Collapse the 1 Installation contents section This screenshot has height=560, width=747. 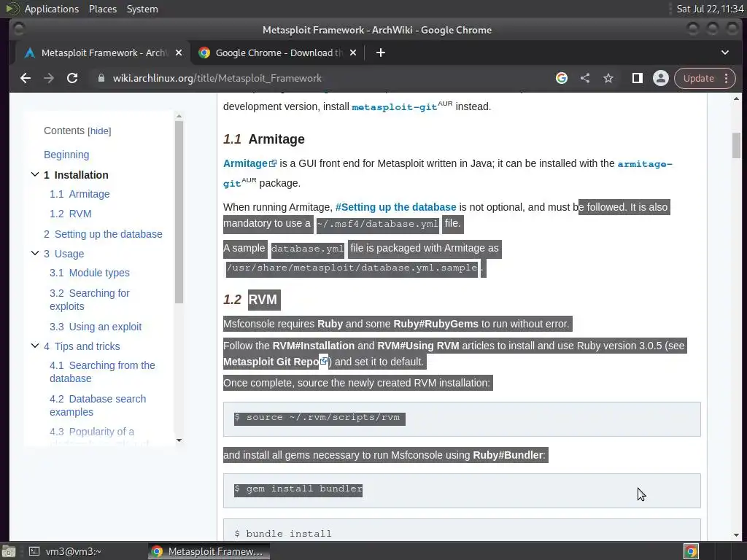35,174
